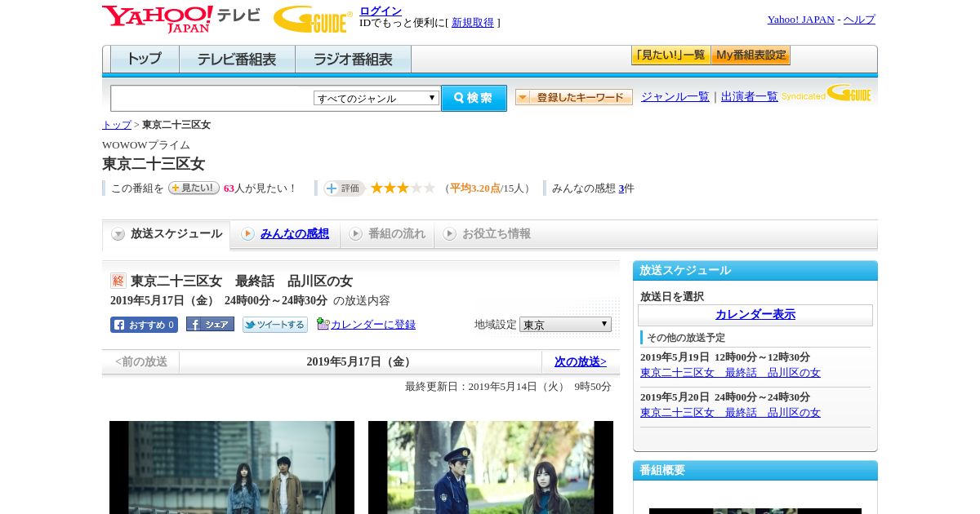Click the Facebook おすすめ button

pos(144,325)
